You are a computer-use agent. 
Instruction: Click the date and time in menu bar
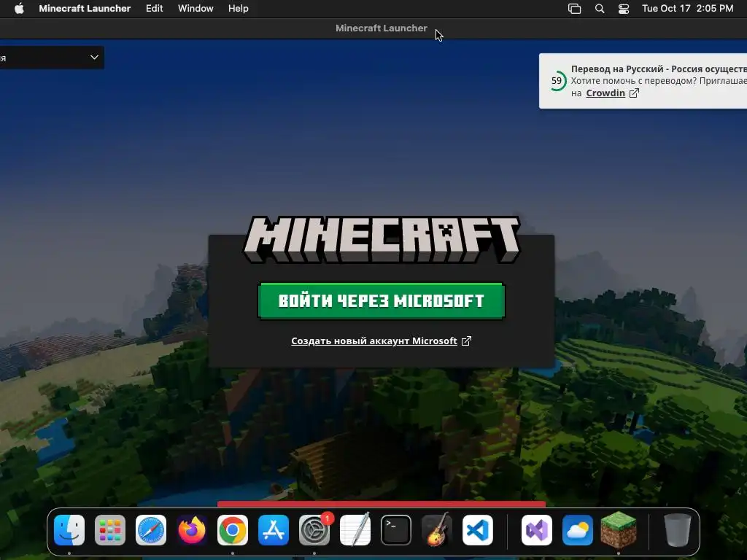coord(687,9)
